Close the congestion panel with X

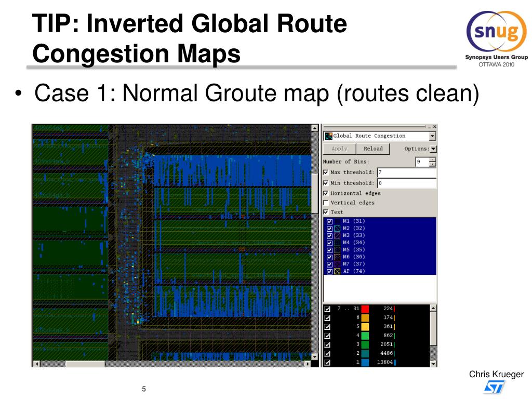coord(435,127)
